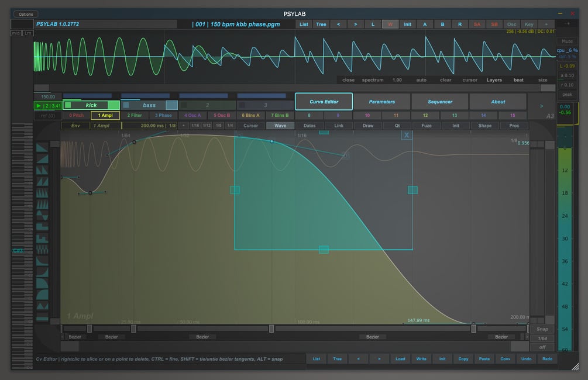Viewport: 588px width, 380px height.
Task: Click the 1/16 length button
Action: pyautogui.click(x=195, y=126)
